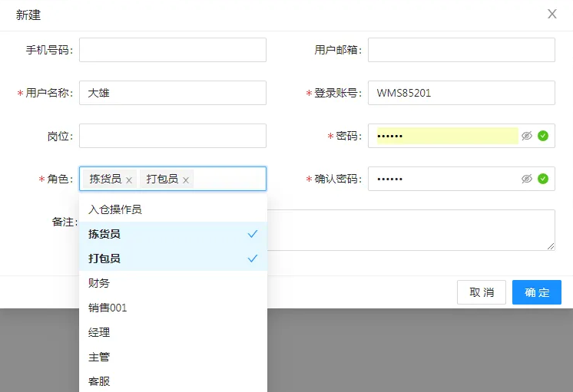Click the 用户邮箱 input field
Image resolution: width=573 pixels, height=392 pixels.
(x=461, y=50)
